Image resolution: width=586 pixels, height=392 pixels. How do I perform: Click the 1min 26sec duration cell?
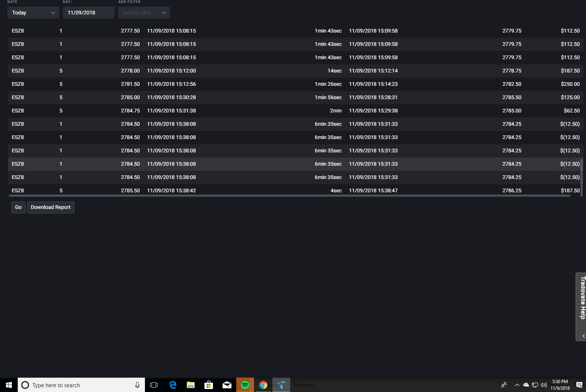click(x=328, y=84)
